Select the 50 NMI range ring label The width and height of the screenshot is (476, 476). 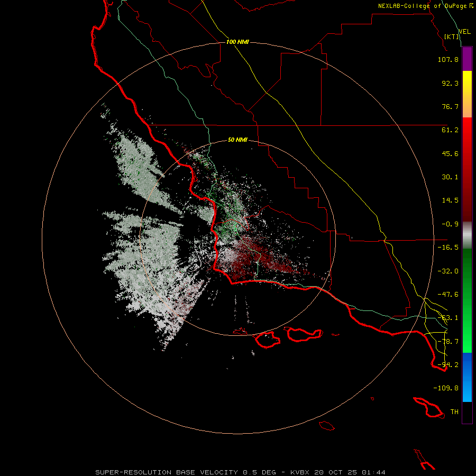coord(237,140)
